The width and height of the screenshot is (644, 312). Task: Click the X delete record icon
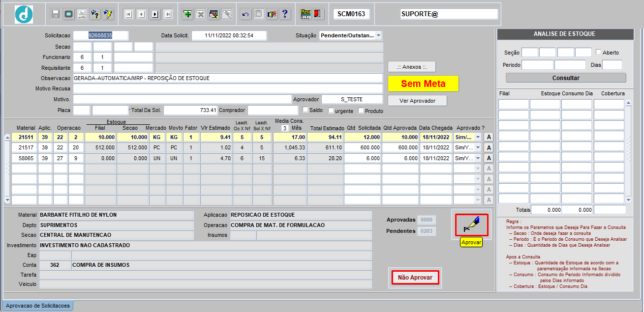coord(201,14)
